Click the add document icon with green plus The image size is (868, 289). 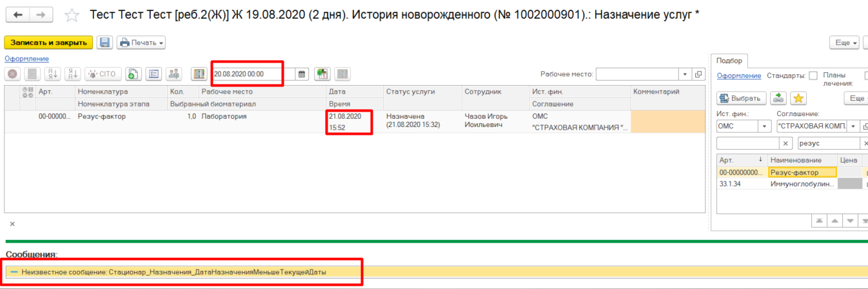click(x=133, y=74)
